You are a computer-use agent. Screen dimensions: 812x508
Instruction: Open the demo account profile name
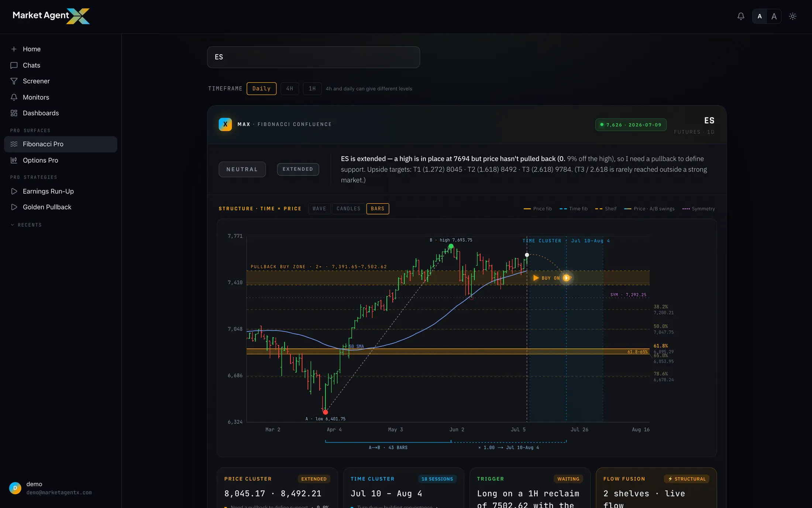coord(34,484)
